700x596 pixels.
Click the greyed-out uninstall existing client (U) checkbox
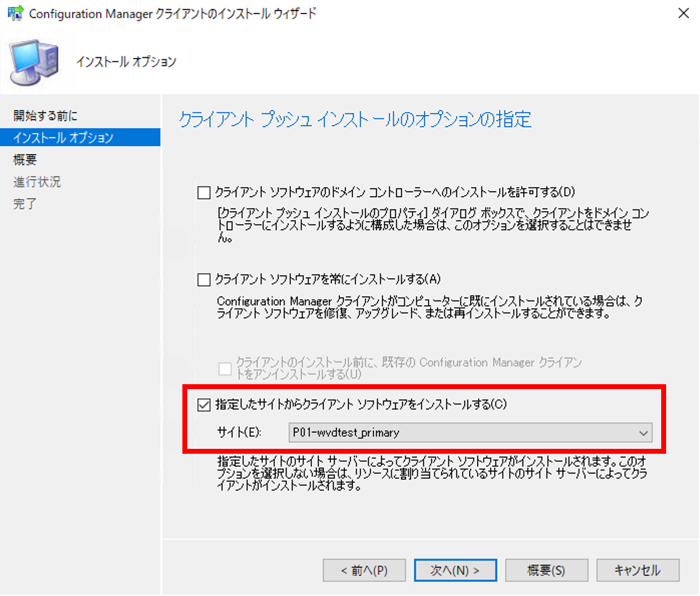[225, 369]
